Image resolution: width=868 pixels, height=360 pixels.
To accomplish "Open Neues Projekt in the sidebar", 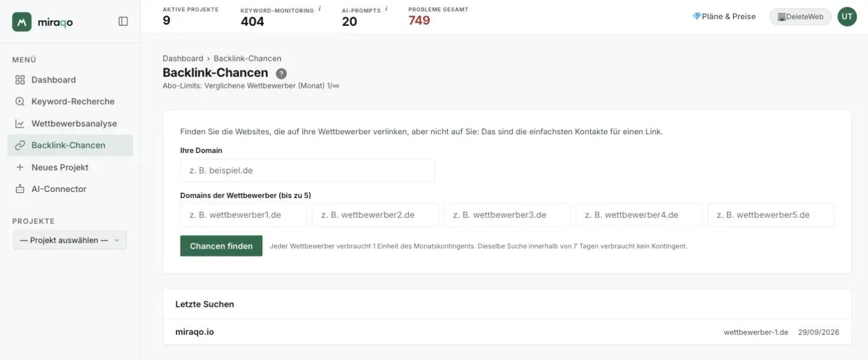I will coord(71,167).
